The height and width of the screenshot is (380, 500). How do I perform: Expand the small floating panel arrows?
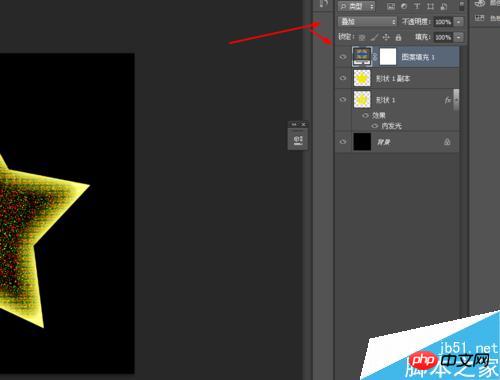click(294, 124)
